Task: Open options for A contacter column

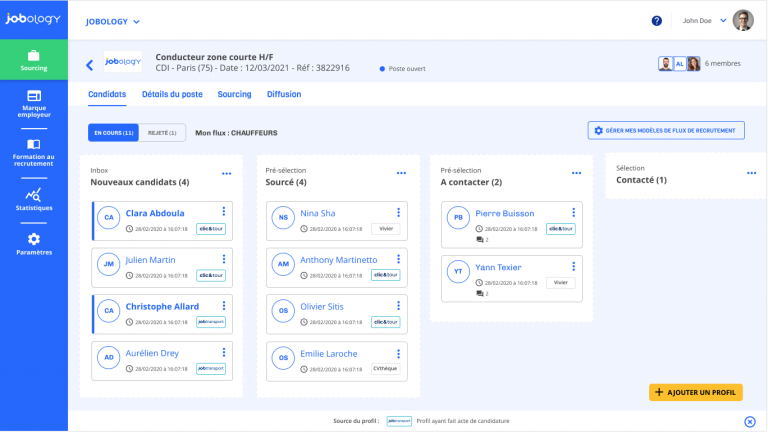Action: coord(576,173)
